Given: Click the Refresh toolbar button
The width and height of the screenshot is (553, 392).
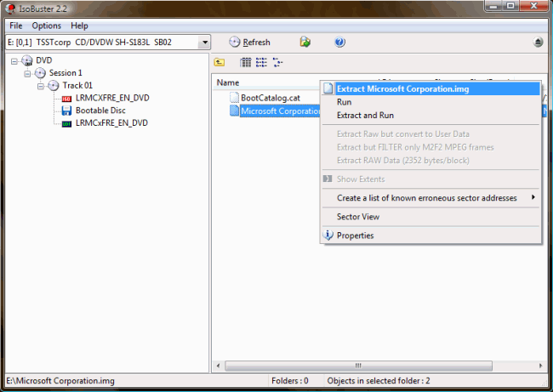Looking at the screenshot, I should pos(250,43).
